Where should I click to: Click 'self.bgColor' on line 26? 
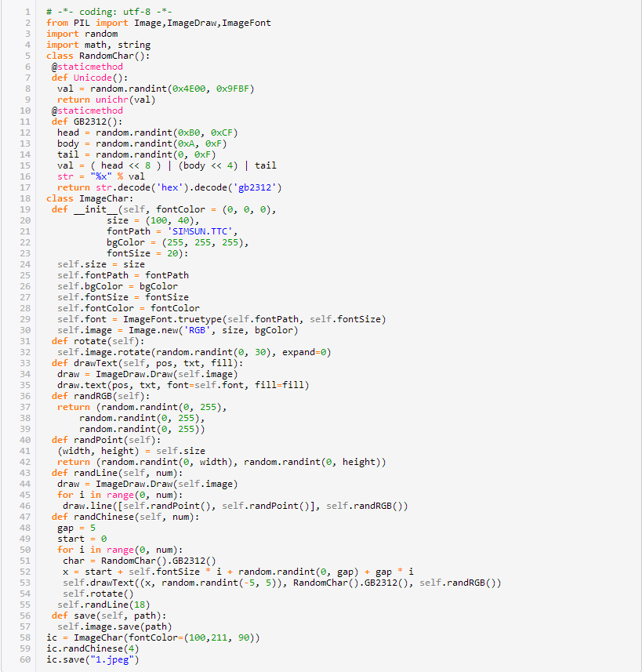pyautogui.click(x=90, y=286)
